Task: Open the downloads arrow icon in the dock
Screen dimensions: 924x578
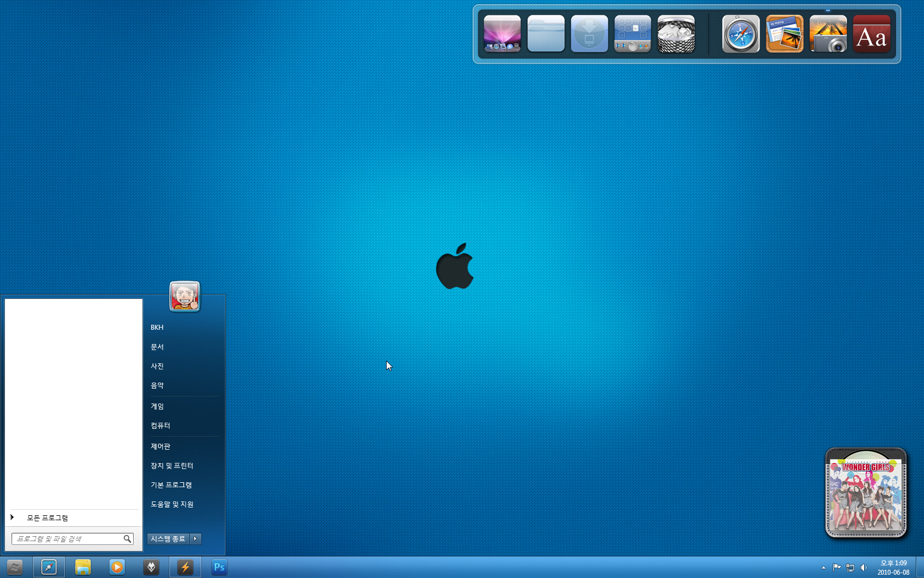Action: (x=589, y=34)
